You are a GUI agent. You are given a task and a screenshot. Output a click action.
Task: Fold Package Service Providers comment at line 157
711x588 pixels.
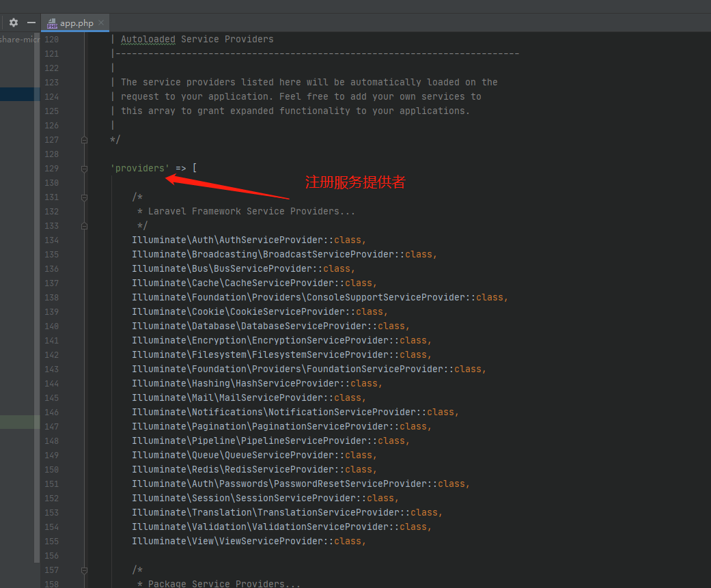coord(84,570)
